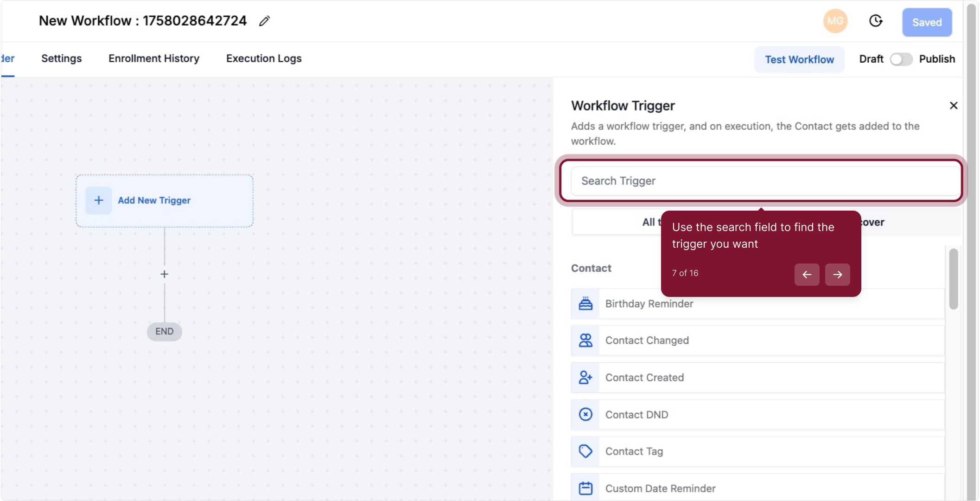Click the pencil icon to rename workflow
The image size is (980, 501).
pos(264,21)
